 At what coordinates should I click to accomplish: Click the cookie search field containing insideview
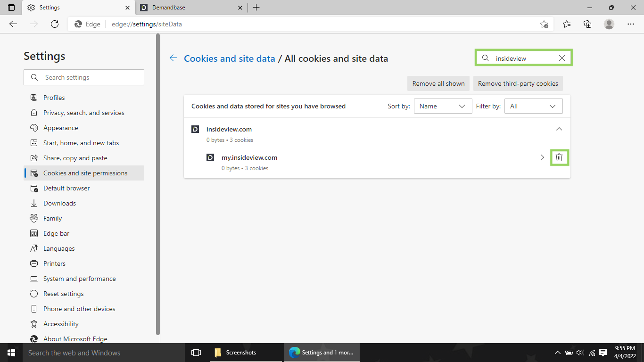523,58
